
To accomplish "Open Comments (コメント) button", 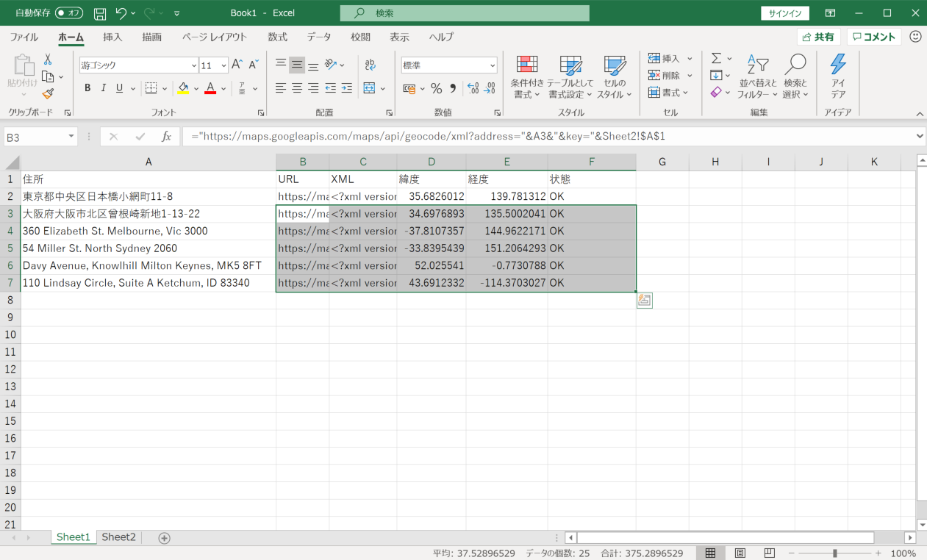I will (x=874, y=37).
